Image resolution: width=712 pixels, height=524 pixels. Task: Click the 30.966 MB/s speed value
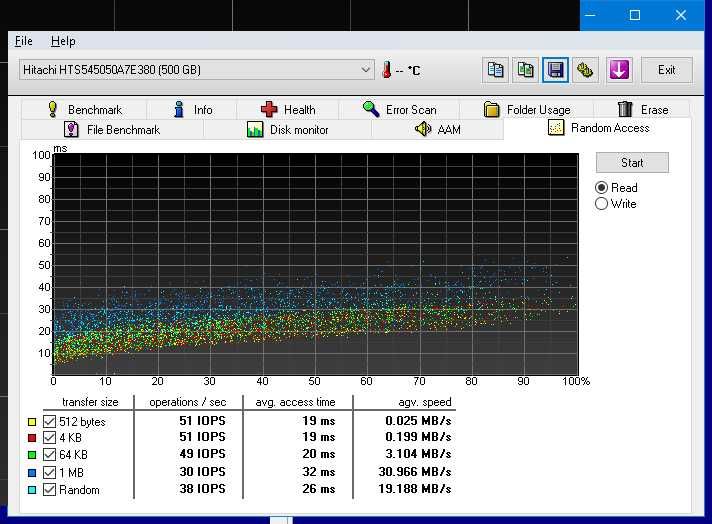pos(415,472)
